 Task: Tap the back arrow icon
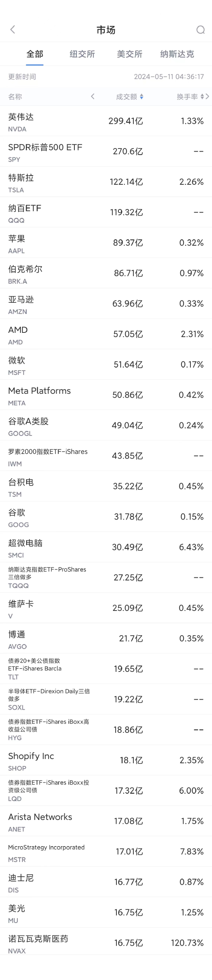13,30
